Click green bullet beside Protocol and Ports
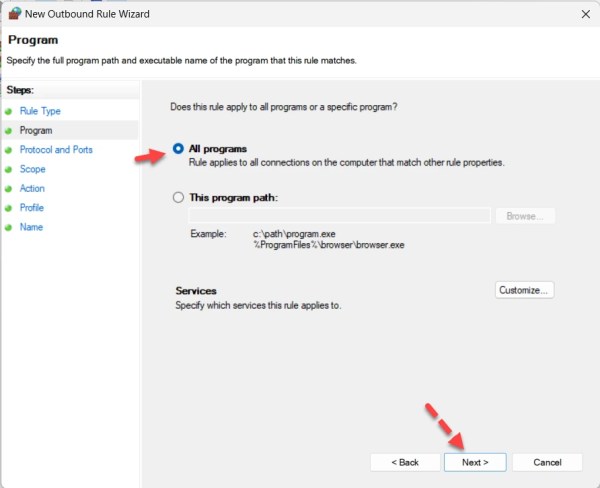This screenshot has height=488, width=600. pos(9,150)
